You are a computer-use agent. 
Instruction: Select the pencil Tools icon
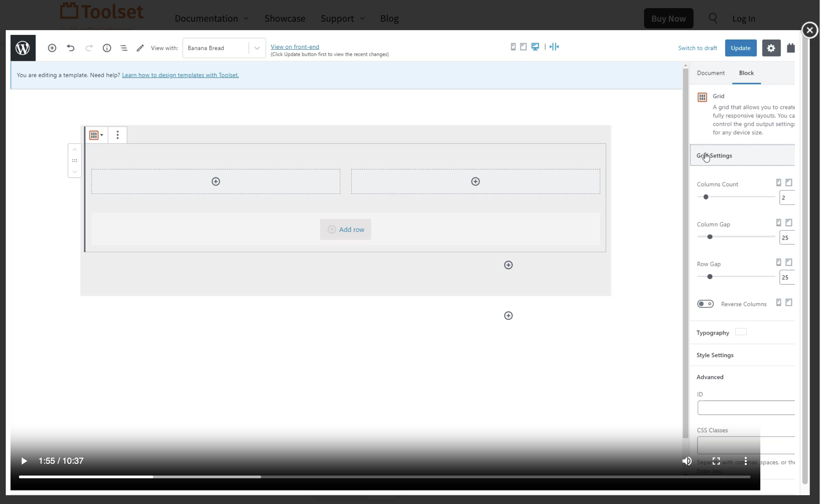click(x=140, y=48)
